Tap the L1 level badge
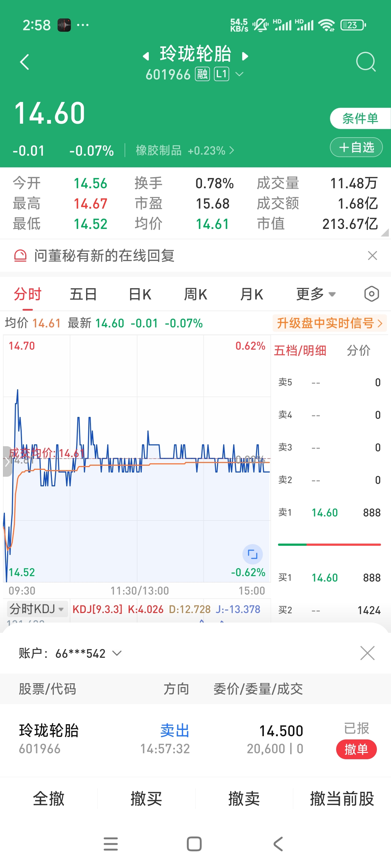Viewport: 391px width, 868px height. tap(222, 74)
